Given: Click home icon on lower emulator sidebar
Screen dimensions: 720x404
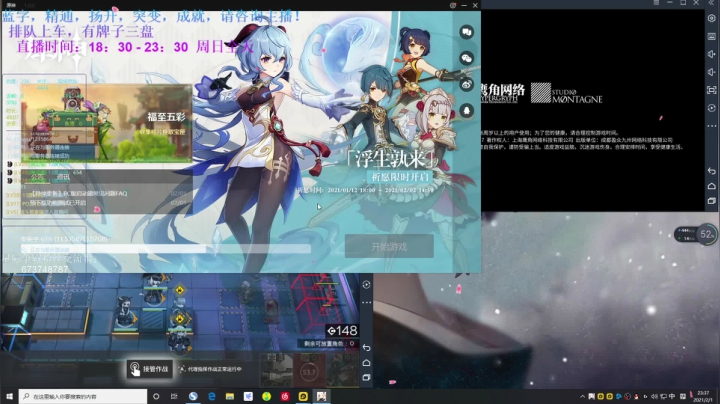Looking at the screenshot, I should click(x=366, y=363).
